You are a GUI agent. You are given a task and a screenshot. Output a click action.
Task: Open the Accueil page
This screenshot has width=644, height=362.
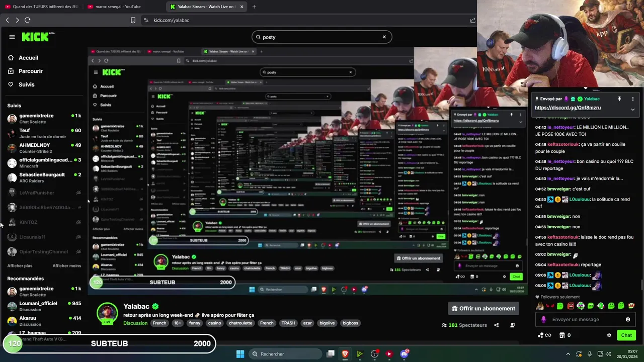(x=23, y=58)
